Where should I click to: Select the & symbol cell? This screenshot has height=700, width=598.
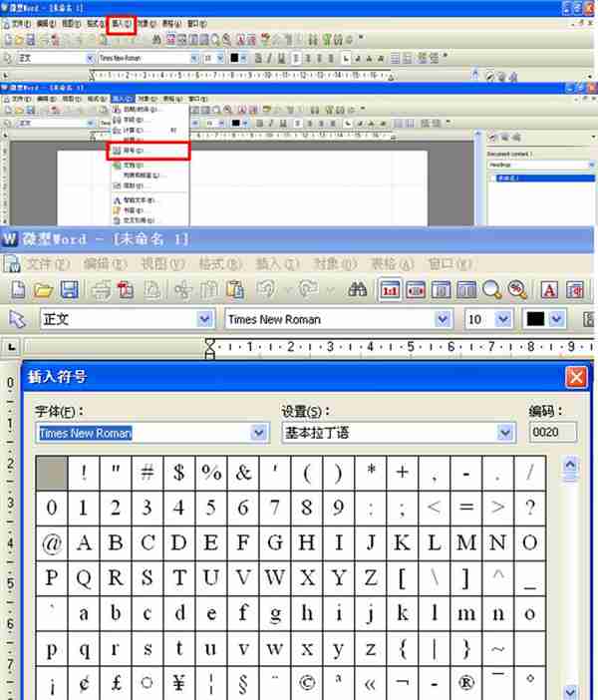[x=243, y=473]
